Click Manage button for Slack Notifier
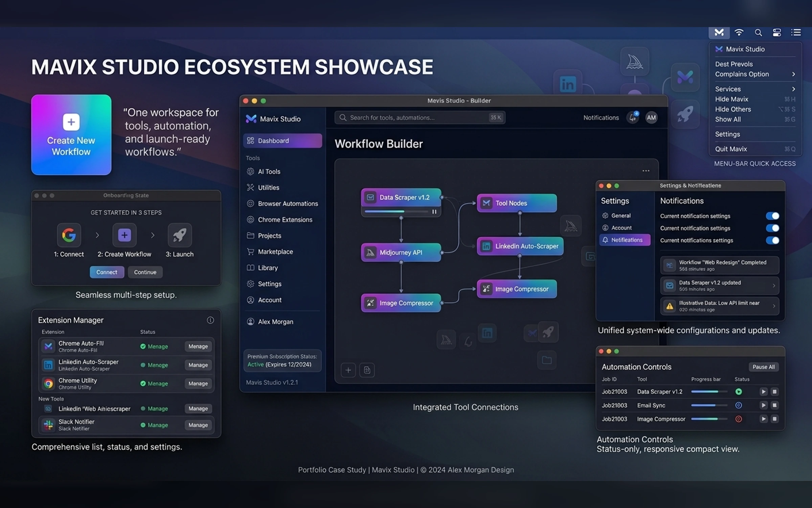 pos(198,425)
